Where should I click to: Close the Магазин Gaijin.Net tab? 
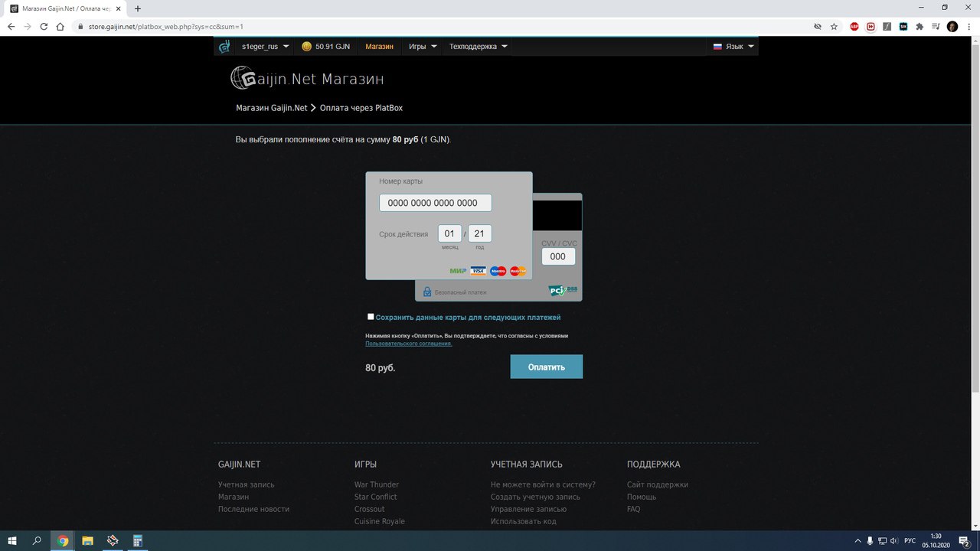pyautogui.click(x=119, y=8)
